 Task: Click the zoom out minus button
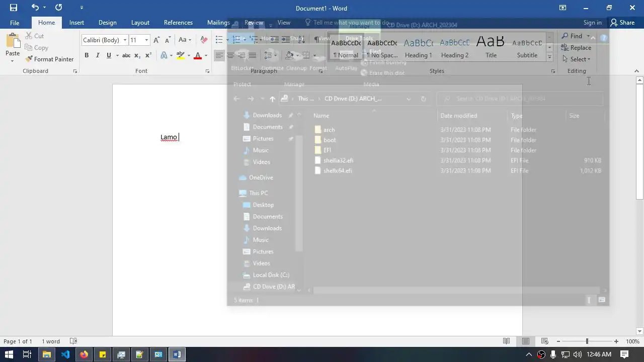[558, 341]
